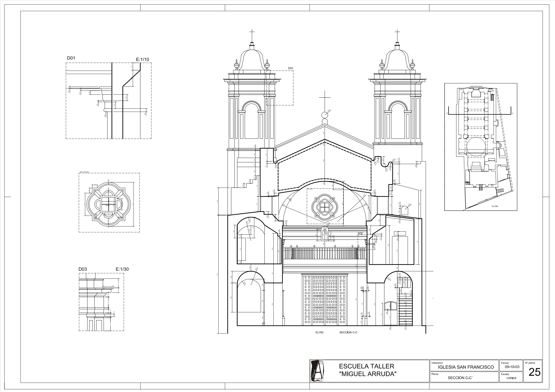Image resolution: width=555 pixels, height=392 pixels.
Task: Click the D03 detail drawing with E:1/30 scale
Action: (x=101, y=302)
